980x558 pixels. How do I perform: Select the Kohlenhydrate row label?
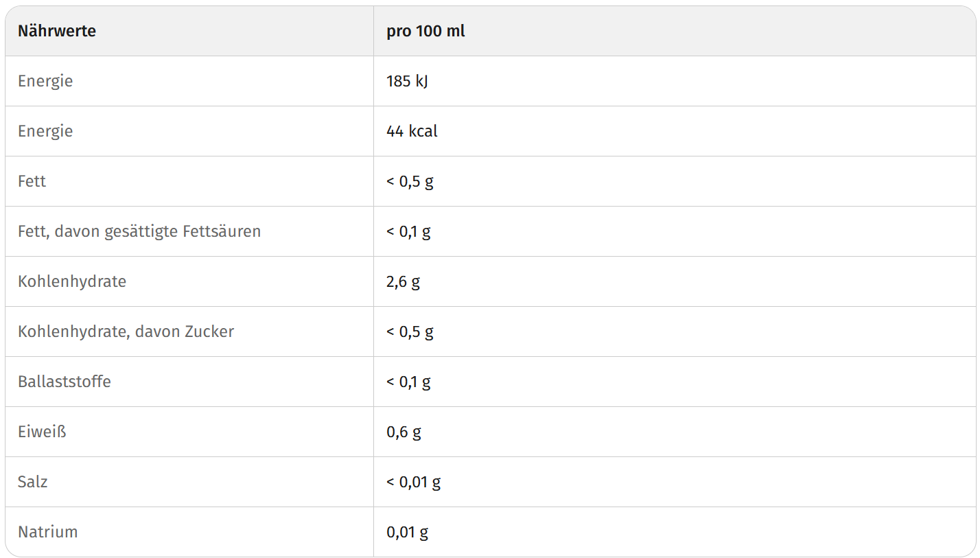coord(72,281)
